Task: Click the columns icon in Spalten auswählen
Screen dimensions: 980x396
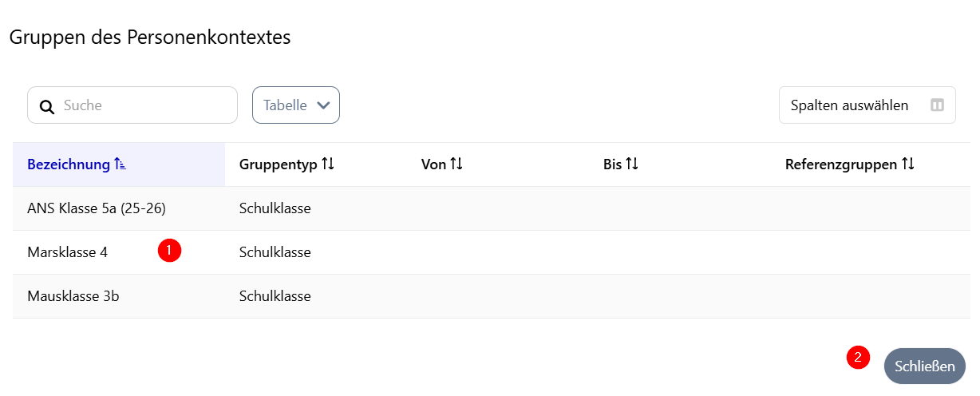Action: 938,105
